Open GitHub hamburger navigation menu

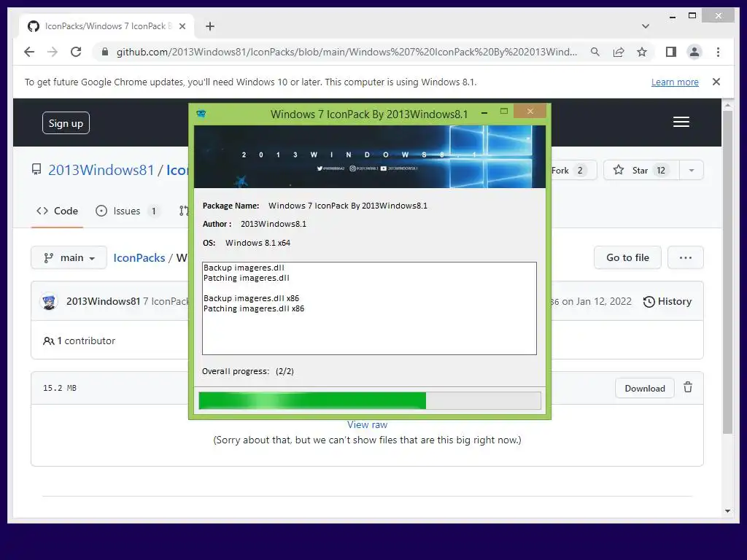click(681, 122)
